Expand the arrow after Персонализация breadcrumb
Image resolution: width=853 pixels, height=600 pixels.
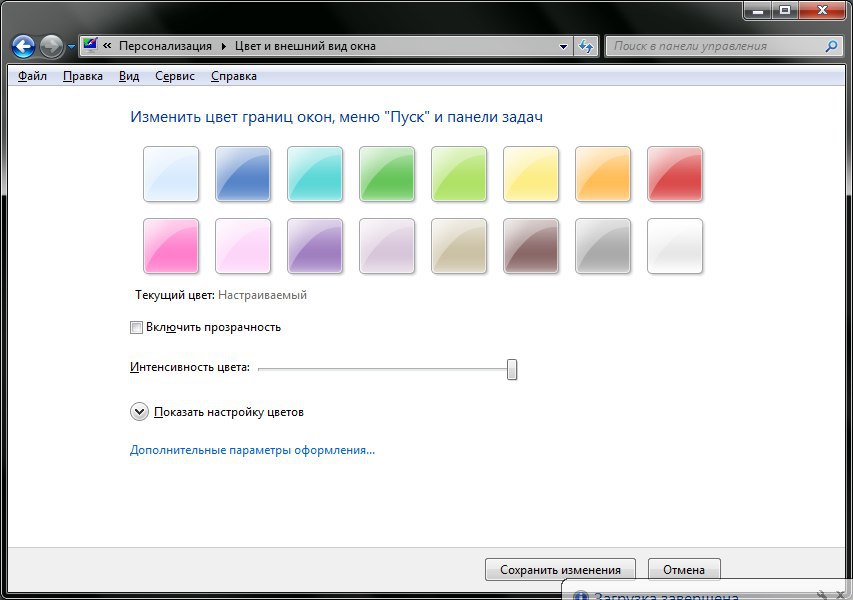coord(224,46)
